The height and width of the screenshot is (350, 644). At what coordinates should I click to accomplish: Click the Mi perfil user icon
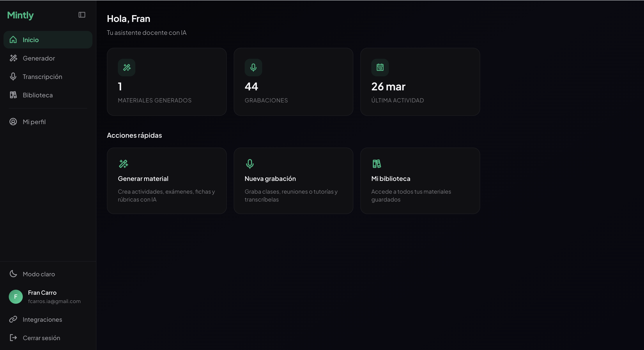(13, 122)
